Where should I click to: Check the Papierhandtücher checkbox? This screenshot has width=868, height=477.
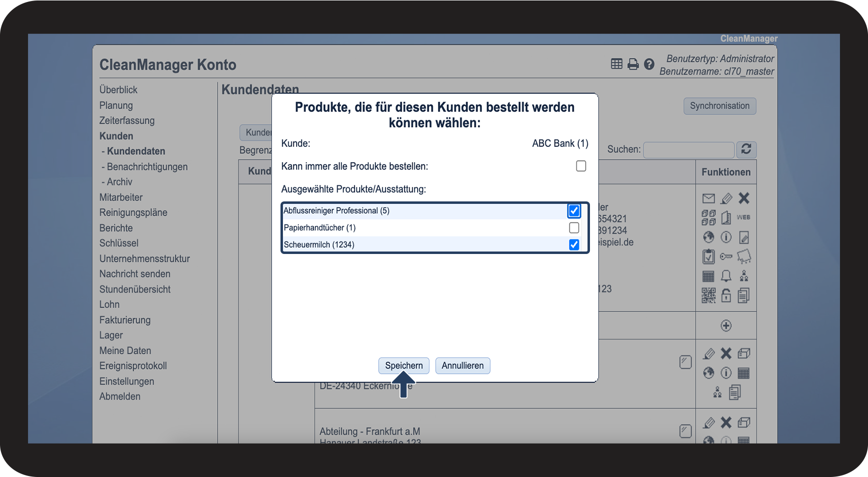pyautogui.click(x=574, y=227)
